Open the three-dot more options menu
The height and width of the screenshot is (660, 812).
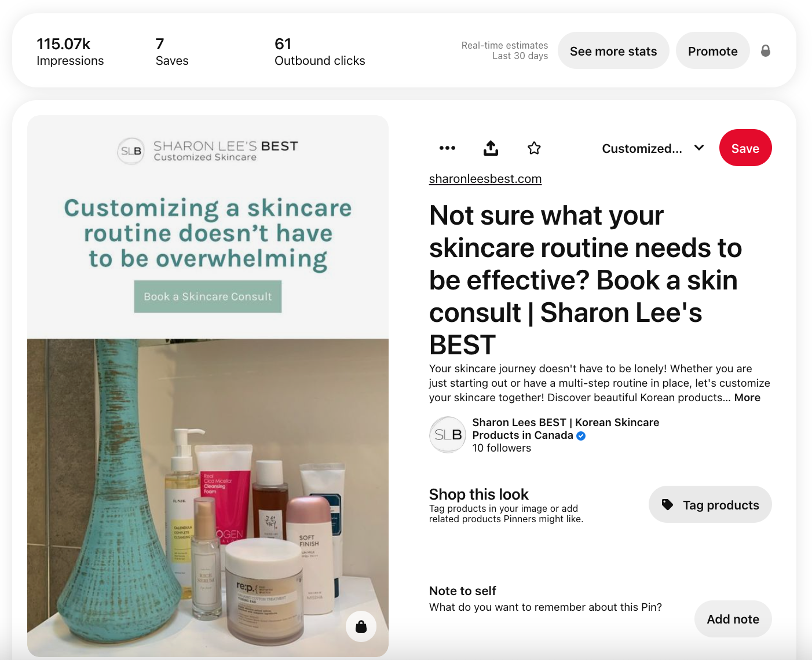tap(447, 148)
